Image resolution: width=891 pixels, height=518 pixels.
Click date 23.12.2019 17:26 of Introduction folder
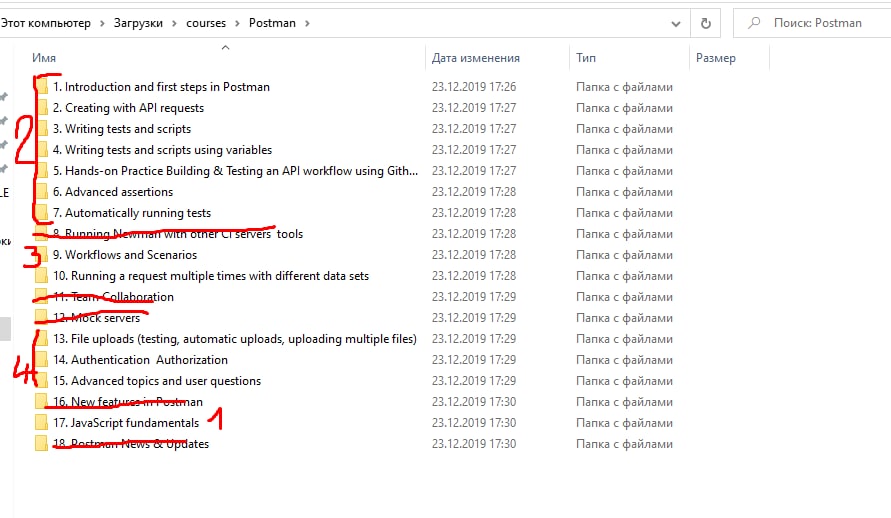click(474, 87)
